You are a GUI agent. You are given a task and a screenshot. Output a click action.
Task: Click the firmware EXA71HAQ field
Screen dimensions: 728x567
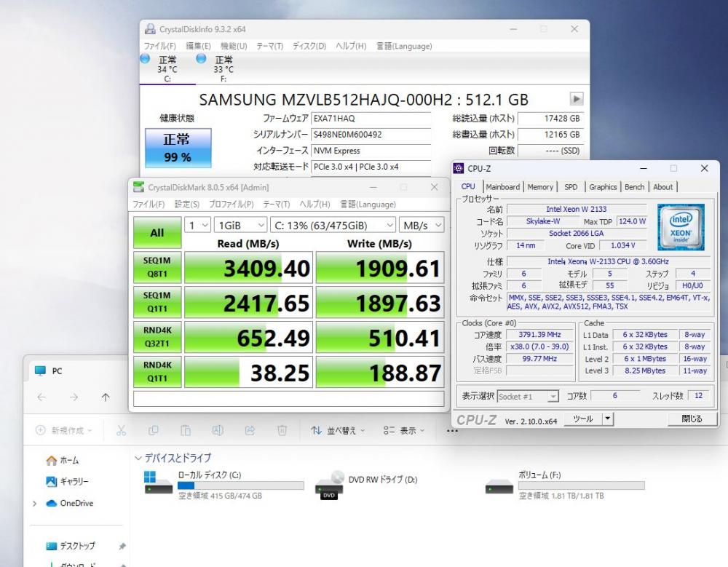tap(371, 119)
